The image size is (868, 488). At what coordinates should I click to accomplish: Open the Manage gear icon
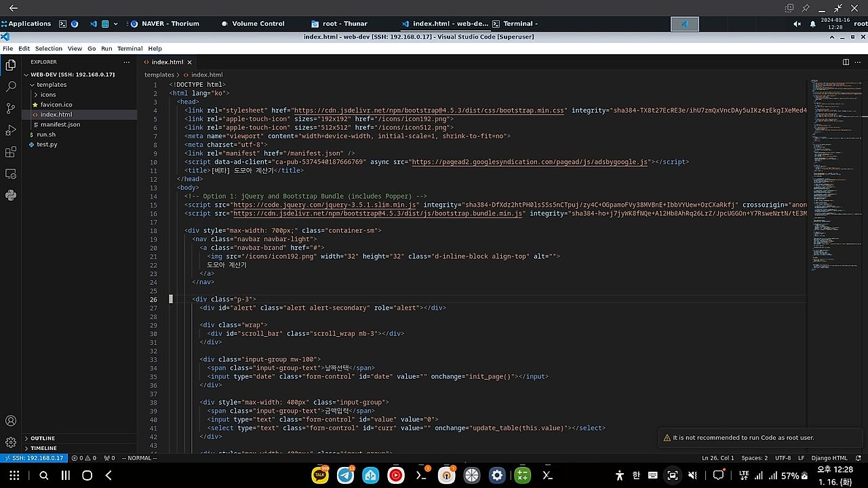pyautogui.click(x=11, y=442)
